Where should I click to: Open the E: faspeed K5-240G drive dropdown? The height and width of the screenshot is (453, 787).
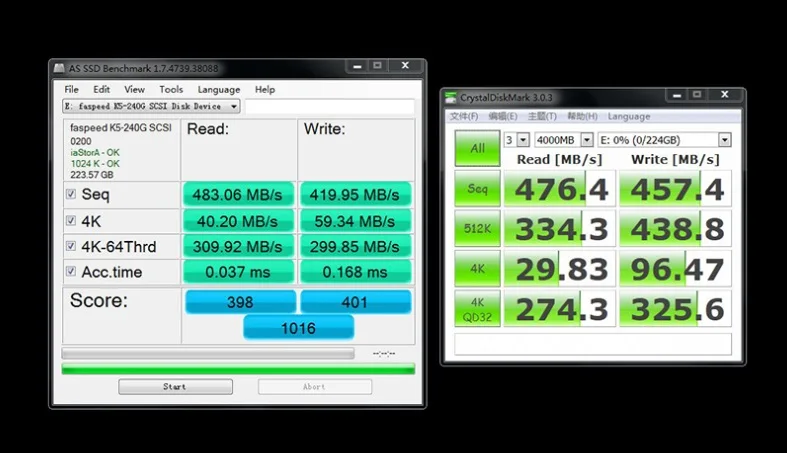(x=151, y=106)
